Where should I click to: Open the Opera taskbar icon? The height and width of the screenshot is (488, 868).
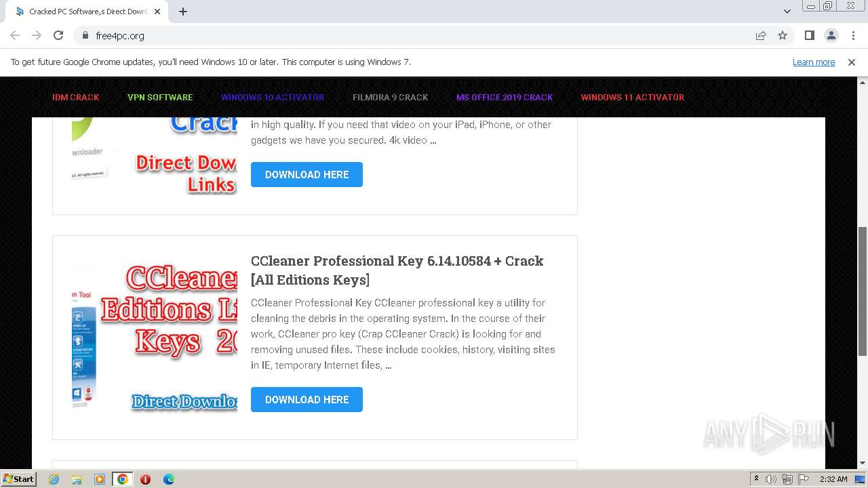[145, 479]
